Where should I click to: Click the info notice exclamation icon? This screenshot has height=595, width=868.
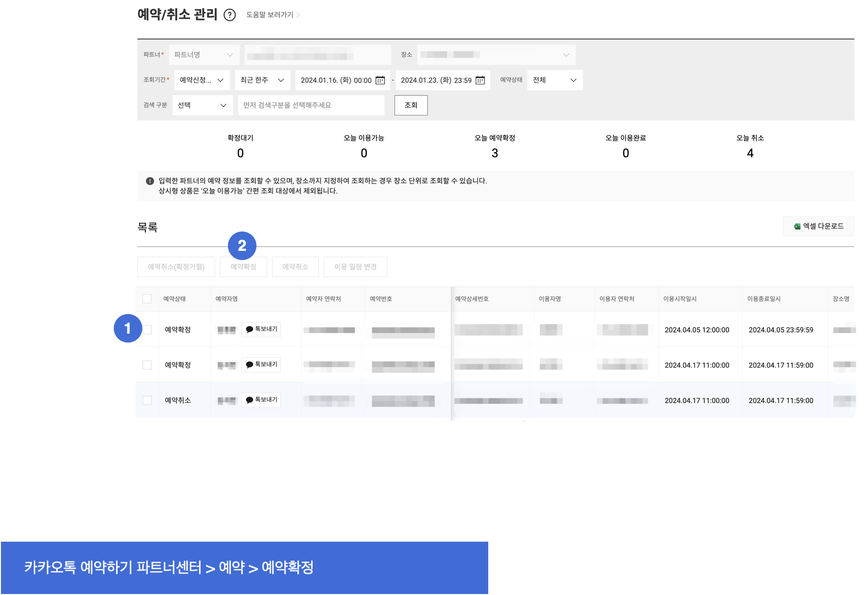click(150, 181)
